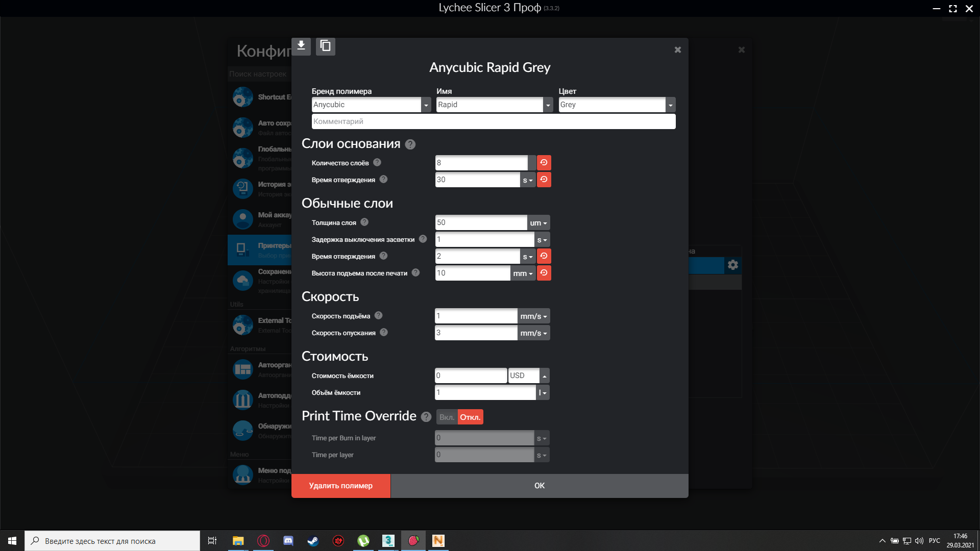Switch Print Time Override to Вкл.
Screen dimensions: 980x551
click(447, 417)
